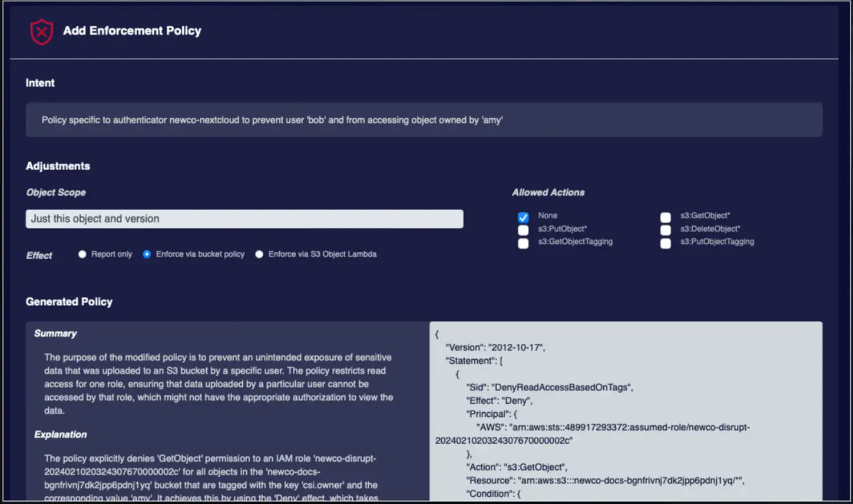Select Enforce via bucket policy option
The image size is (853, 504).
[147, 254]
